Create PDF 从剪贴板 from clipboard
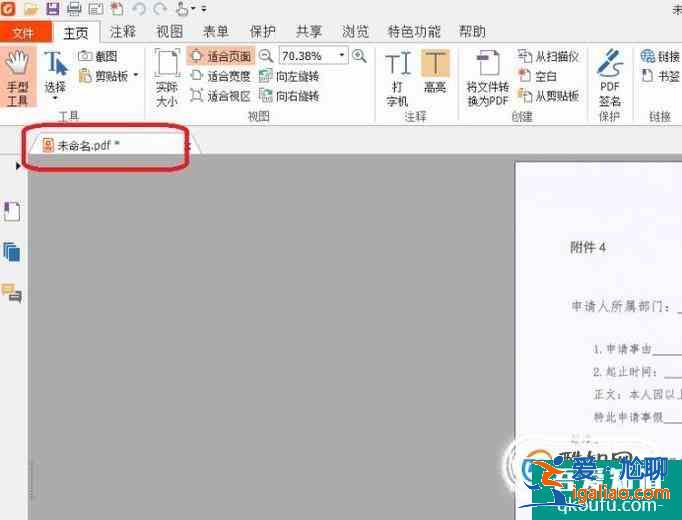This screenshot has height=520, width=682. pyautogui.click(x=548, y=96)
